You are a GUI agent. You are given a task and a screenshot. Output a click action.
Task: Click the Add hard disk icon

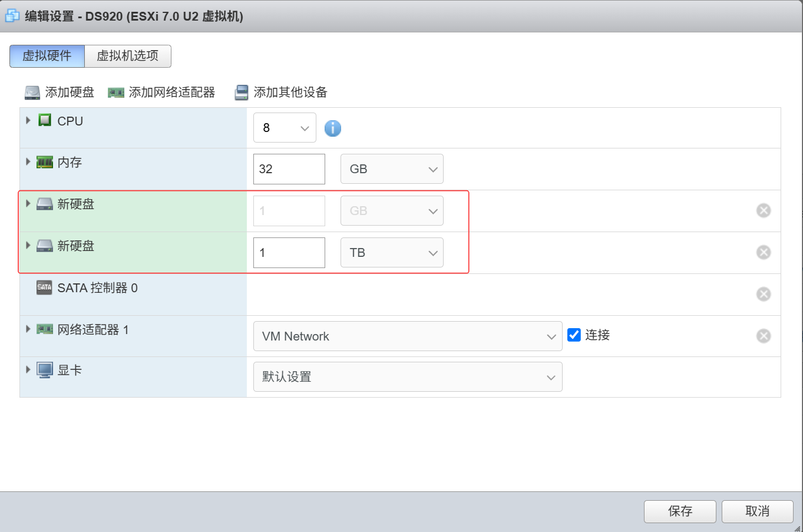[x=32, y=92]
